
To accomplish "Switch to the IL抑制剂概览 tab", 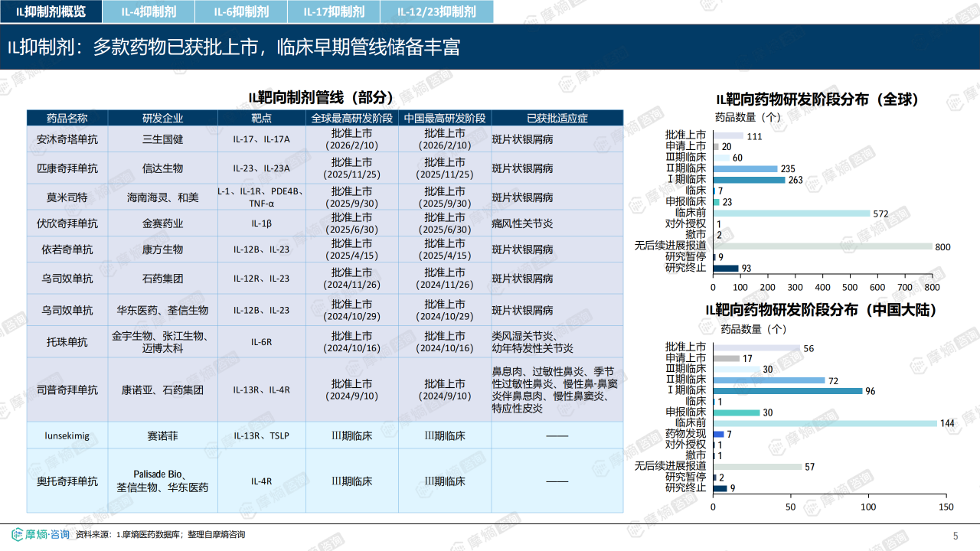I will [50, 11].
